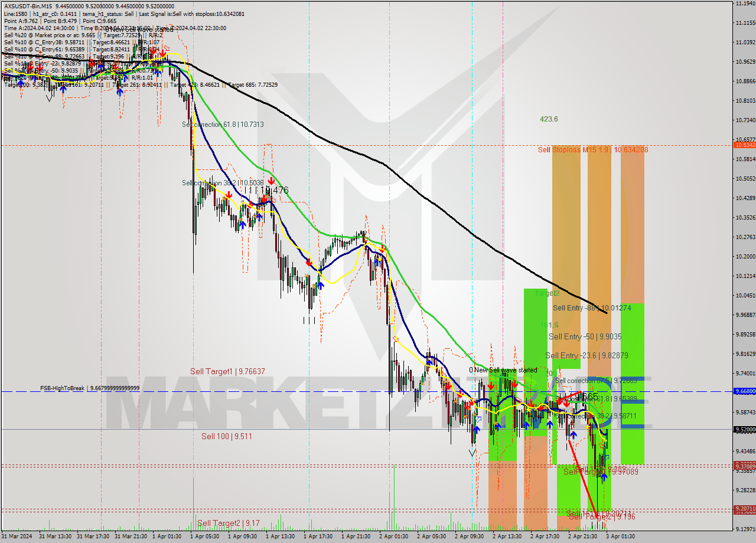Click the 'Sell Entry -88 | 10.01274' label
The image size is (756, 543).
[x=592, y=308]
